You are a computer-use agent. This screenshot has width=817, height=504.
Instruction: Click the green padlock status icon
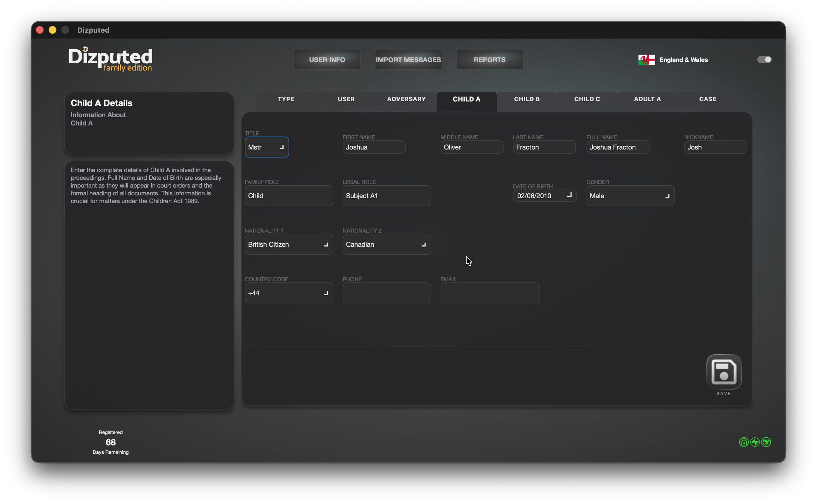click(x=744, y=442)
